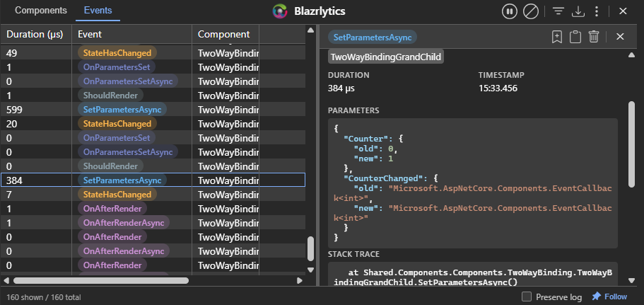Click the details pane scrollbar thumb
Viewport: 644px width, 305px height.
point(632,144)
